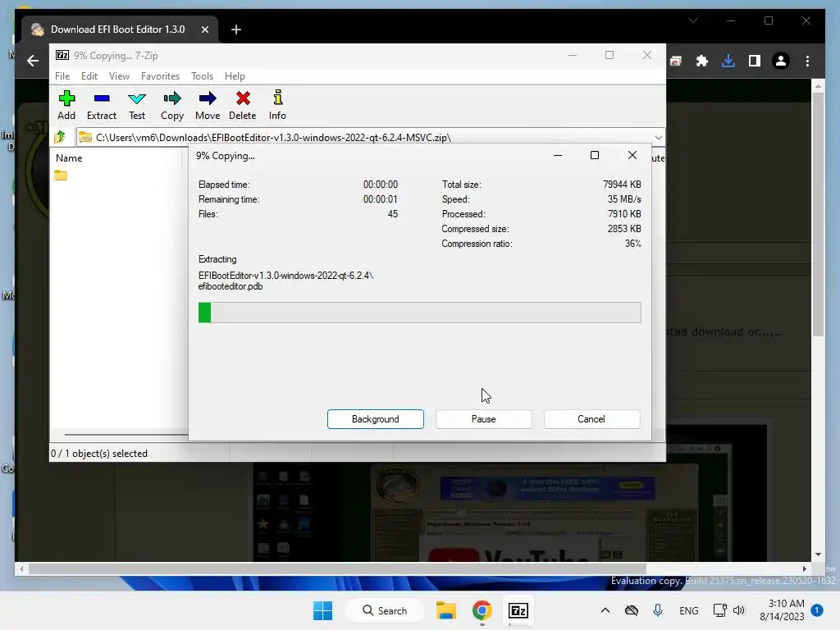The image size is (840, 630).
Task: Open the Tools menu
Action: 202,76
